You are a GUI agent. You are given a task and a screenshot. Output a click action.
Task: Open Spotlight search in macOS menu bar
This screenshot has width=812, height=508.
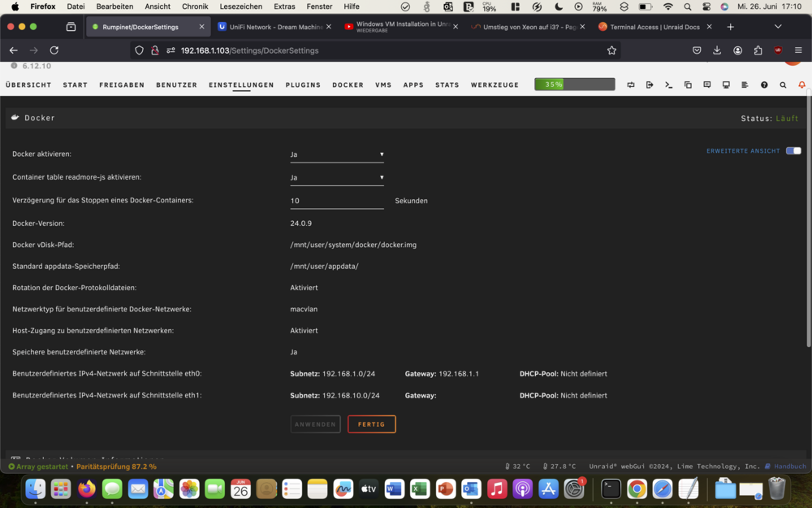click(x=687, y=7)
